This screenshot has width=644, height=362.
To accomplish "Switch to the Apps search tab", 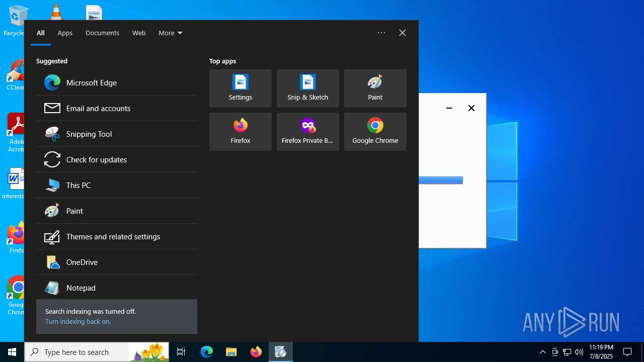I will pos(65,33).
